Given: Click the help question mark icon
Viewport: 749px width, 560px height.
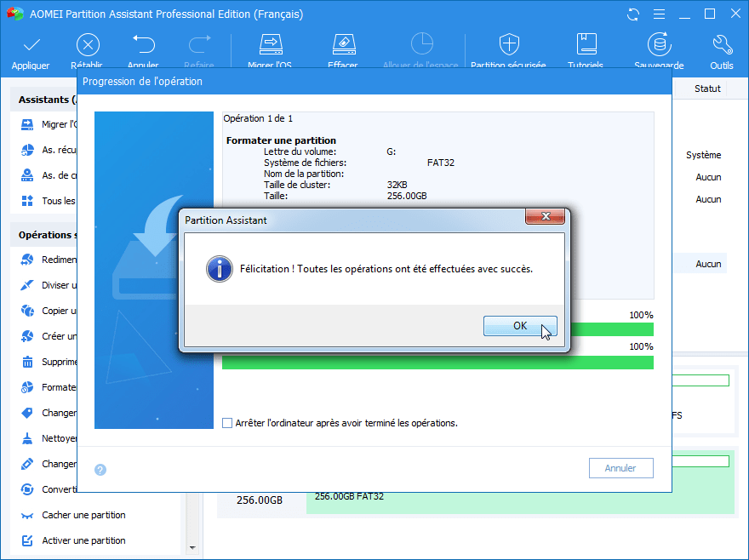Looking at the screenshot, I should click(100, 470).
